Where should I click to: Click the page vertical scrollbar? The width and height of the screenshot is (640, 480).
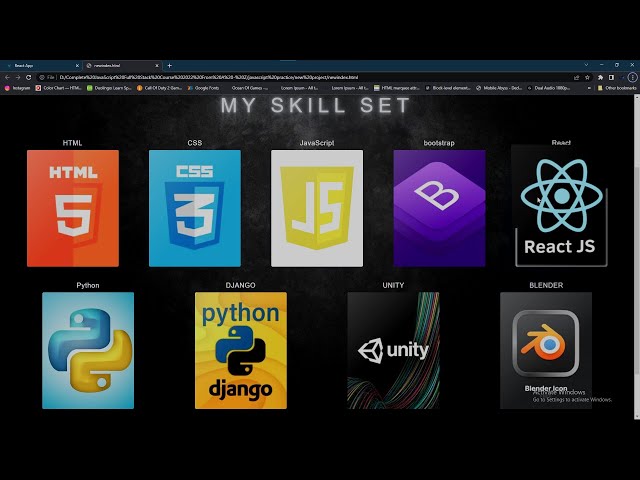[x=637, y=257]
